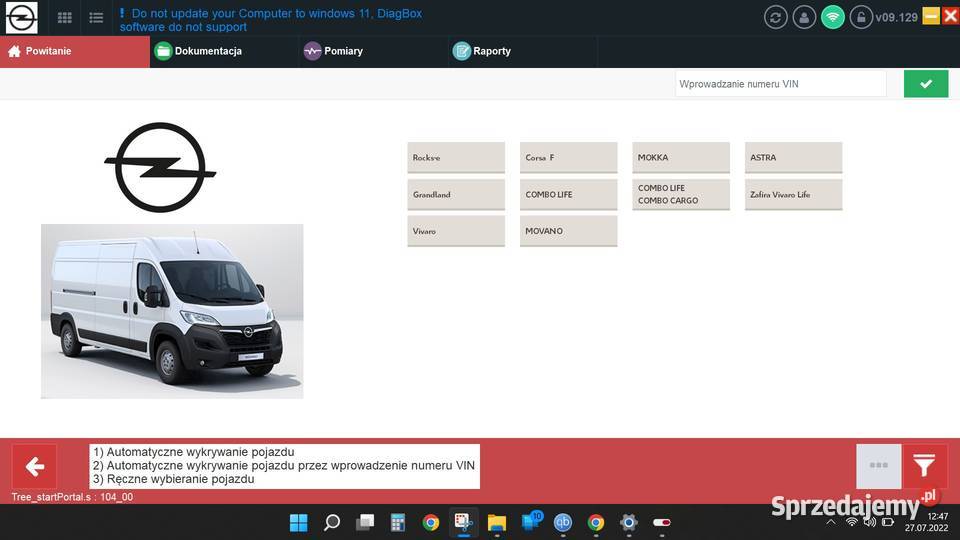Open the Calculator app from the taskbar

(x=398, y=522)
